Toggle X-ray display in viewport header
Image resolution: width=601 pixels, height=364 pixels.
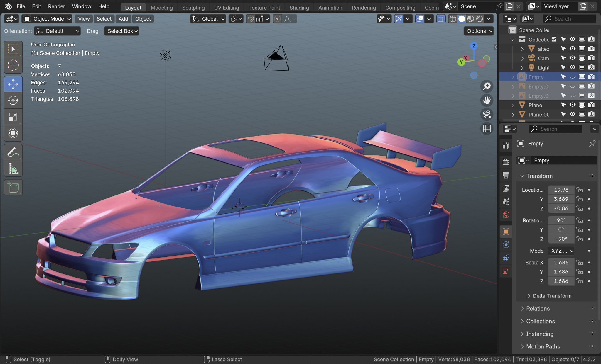click(x=441, y=19)
